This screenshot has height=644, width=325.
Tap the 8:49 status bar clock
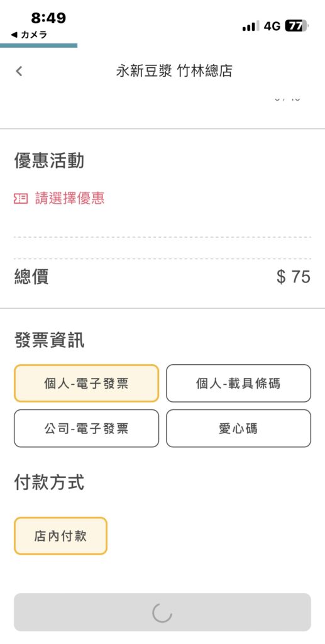(48, 18)
